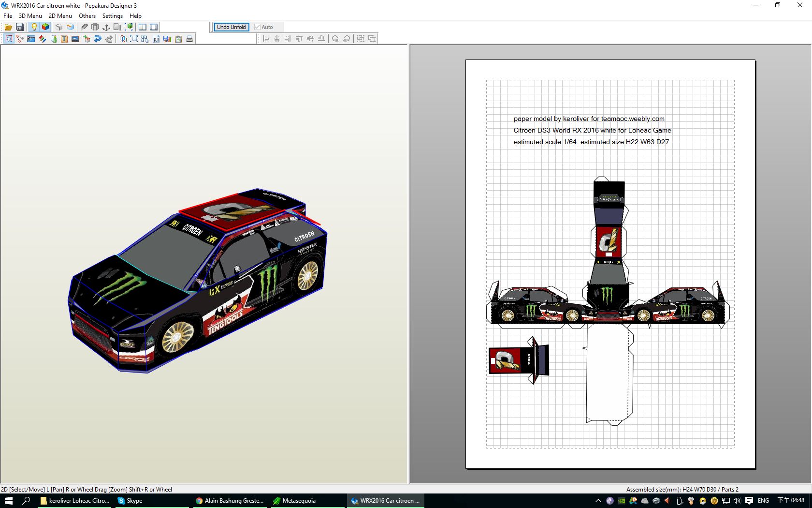Click the printer icon to print

pyautogui.click(x=189, y=39)
